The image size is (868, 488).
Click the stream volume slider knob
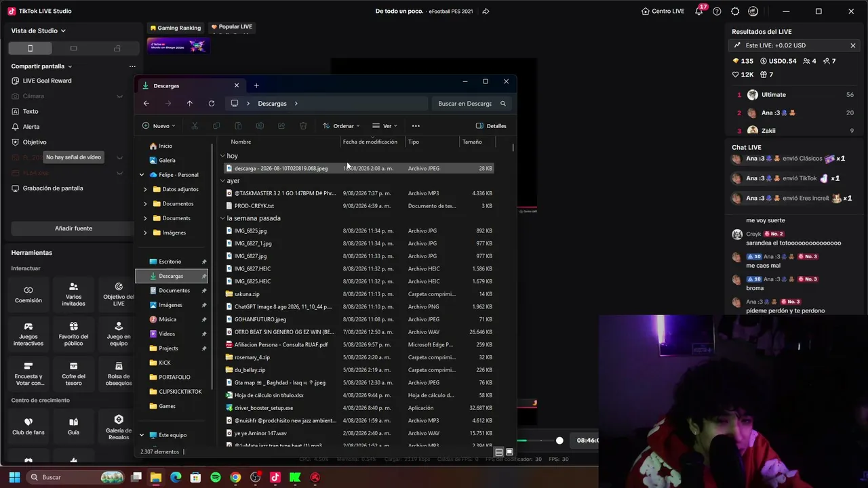tap(559, 441)
